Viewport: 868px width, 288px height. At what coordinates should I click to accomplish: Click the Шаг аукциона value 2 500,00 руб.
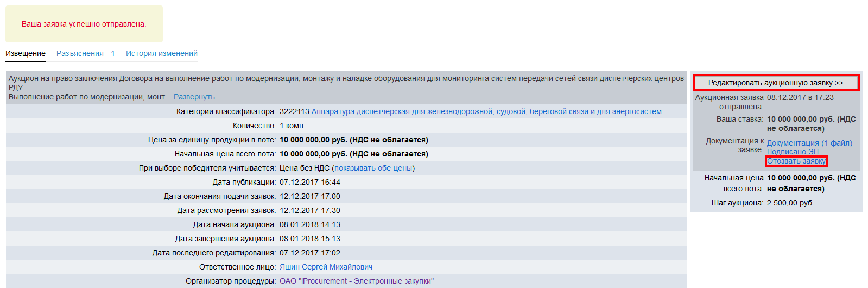pyautogui.click(x=790, y=203)
